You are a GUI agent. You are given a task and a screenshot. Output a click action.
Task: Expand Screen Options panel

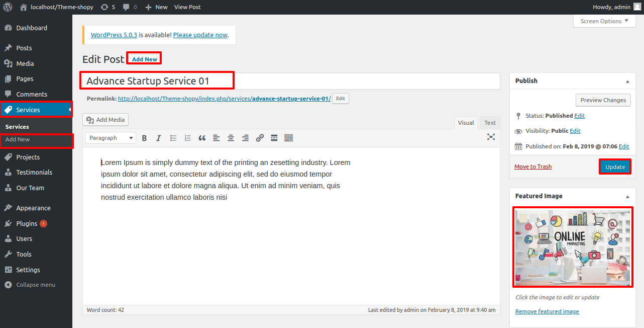604,21
